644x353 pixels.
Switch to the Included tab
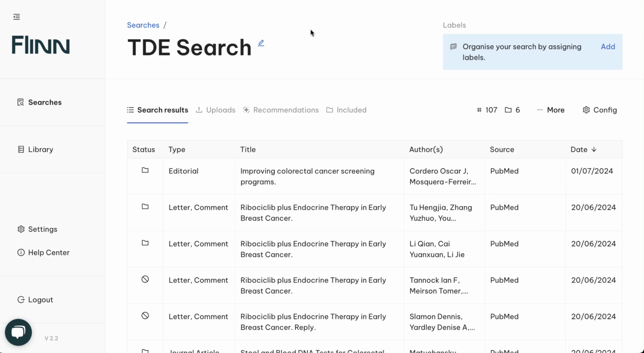pos(346,110)
